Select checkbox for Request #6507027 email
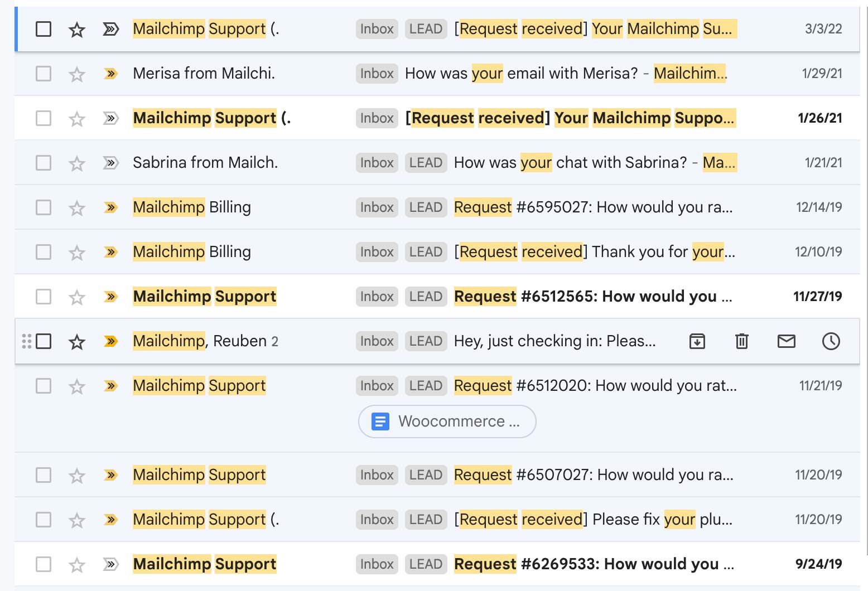The height and width of the screenshot is (591, 868). point(44,474)
